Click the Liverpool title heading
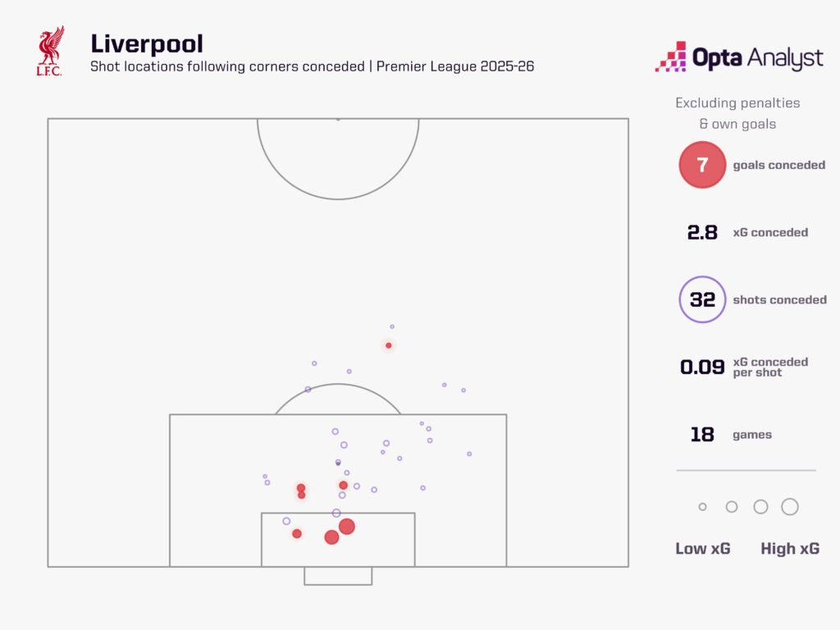The height and width of the screenshot is (630, 840). 147,43
